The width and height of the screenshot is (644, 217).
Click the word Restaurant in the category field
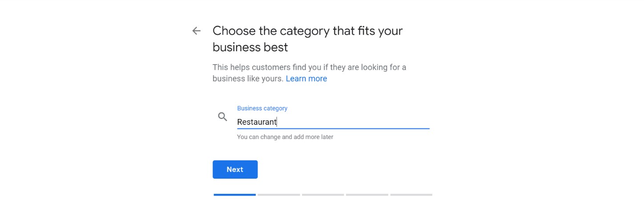tap(257, 122)
